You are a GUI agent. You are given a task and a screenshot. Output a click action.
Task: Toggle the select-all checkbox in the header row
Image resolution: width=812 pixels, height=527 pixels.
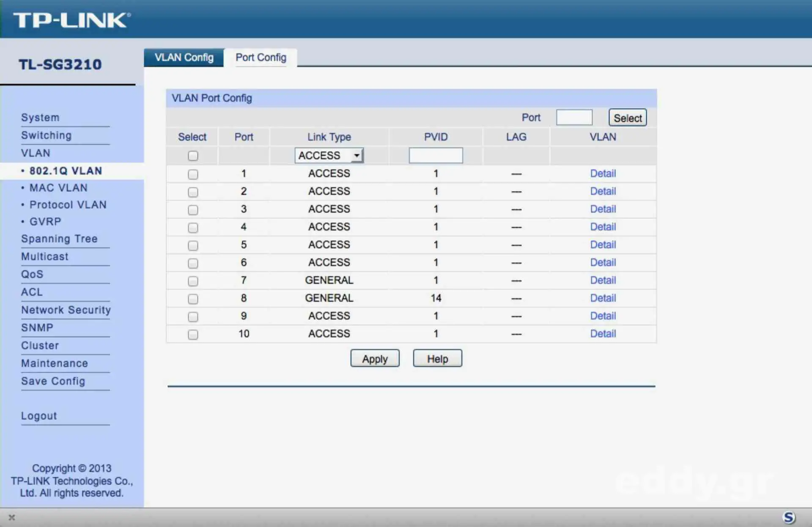point(193,156)
